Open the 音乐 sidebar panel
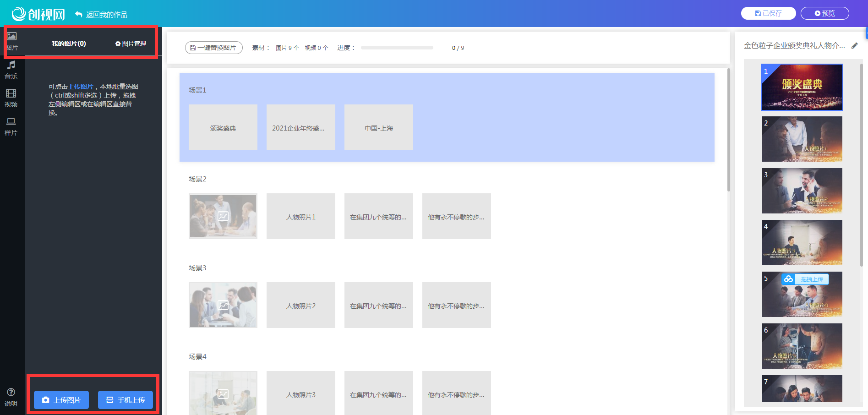The image size is (868, 415). (11, 70)
